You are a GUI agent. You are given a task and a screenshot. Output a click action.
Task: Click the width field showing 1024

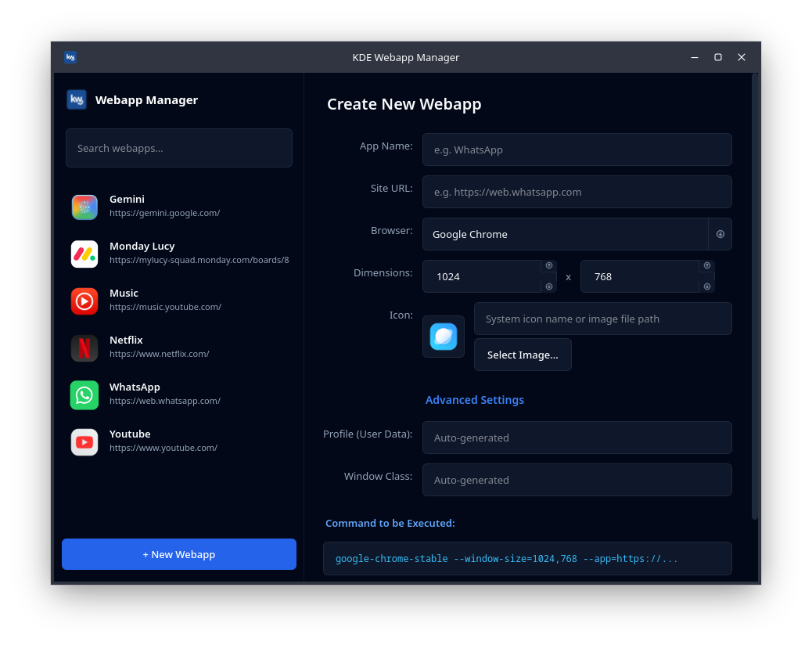click(x=482, y=276)
